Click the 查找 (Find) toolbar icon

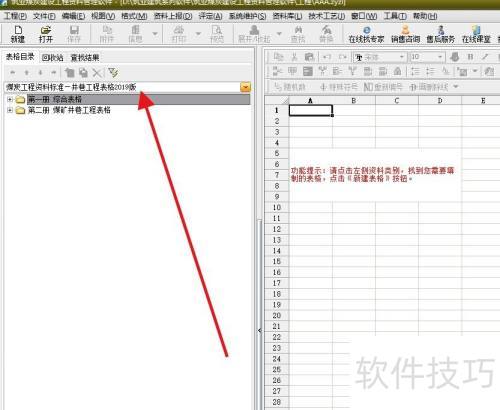point(298,34)
